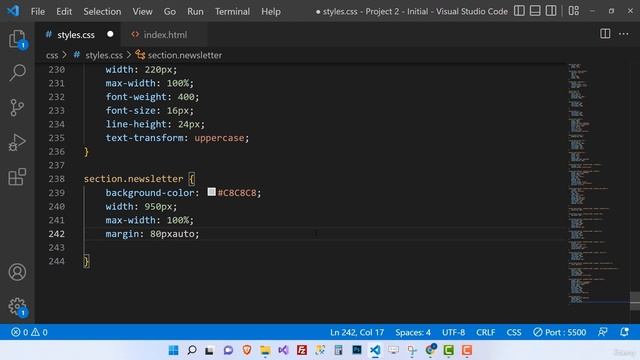Click the 'font-weight: 400;' line

click(152, 97)
